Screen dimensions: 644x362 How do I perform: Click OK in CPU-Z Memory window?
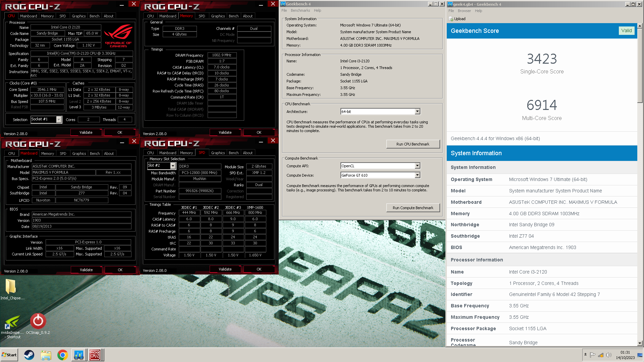tap(259, 132)
